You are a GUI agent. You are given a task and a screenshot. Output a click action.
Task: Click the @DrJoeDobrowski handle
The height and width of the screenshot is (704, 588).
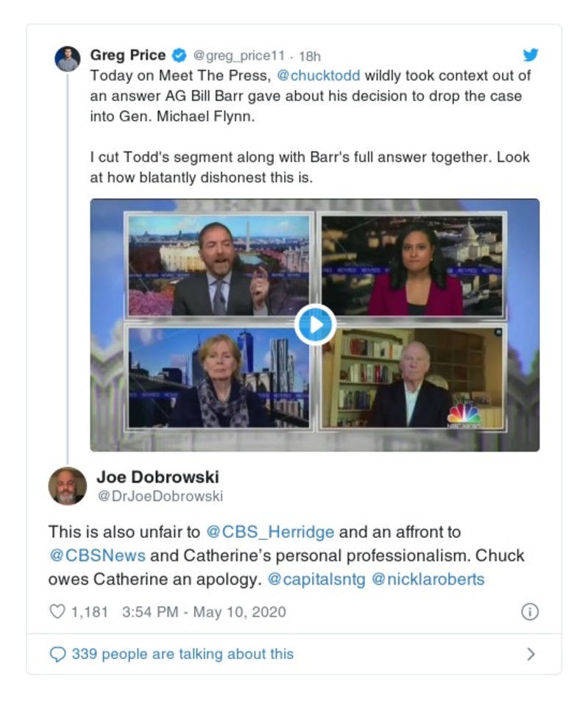pos(160,497)
